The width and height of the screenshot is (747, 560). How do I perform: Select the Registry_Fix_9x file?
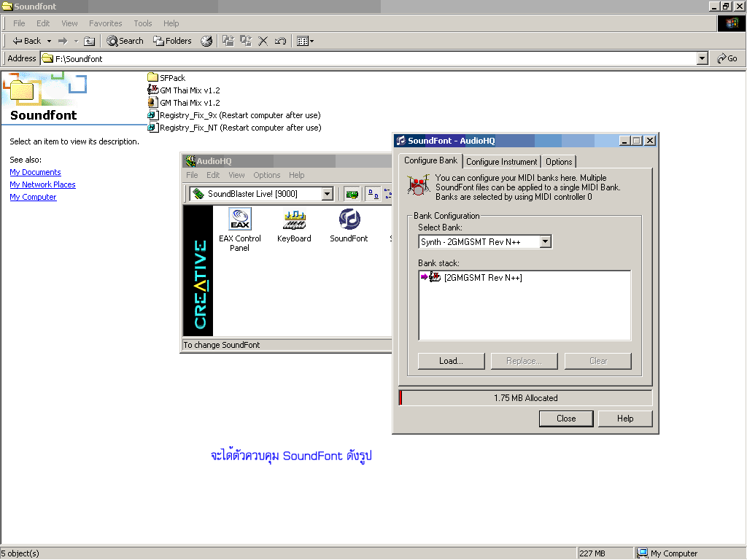point(234,114)
